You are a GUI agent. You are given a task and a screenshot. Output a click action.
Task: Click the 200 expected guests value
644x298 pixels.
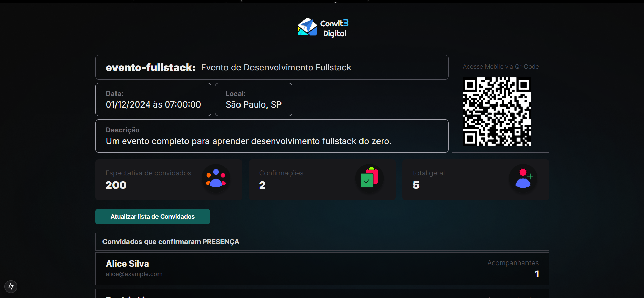(x=116, y=185)
